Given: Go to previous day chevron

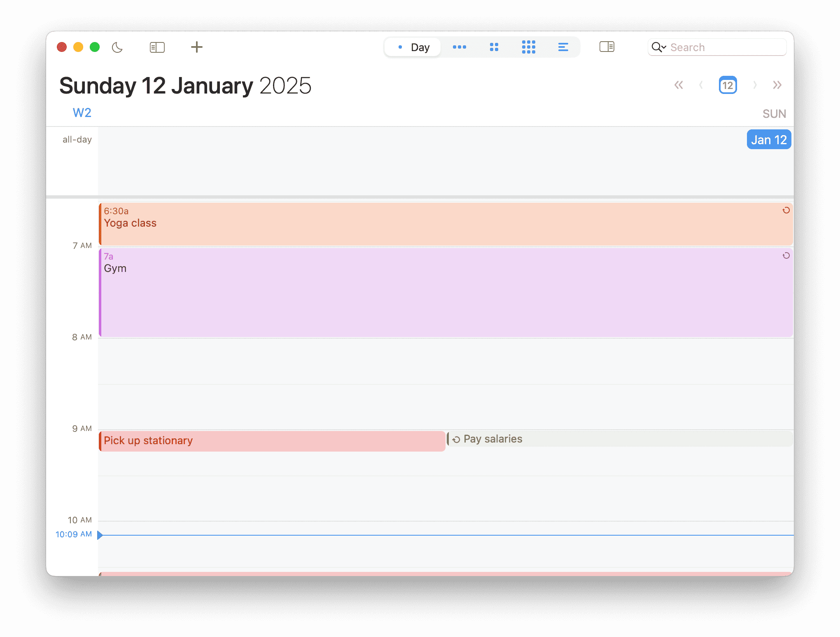Looking at the screenshot, I should tap(701, 85).
